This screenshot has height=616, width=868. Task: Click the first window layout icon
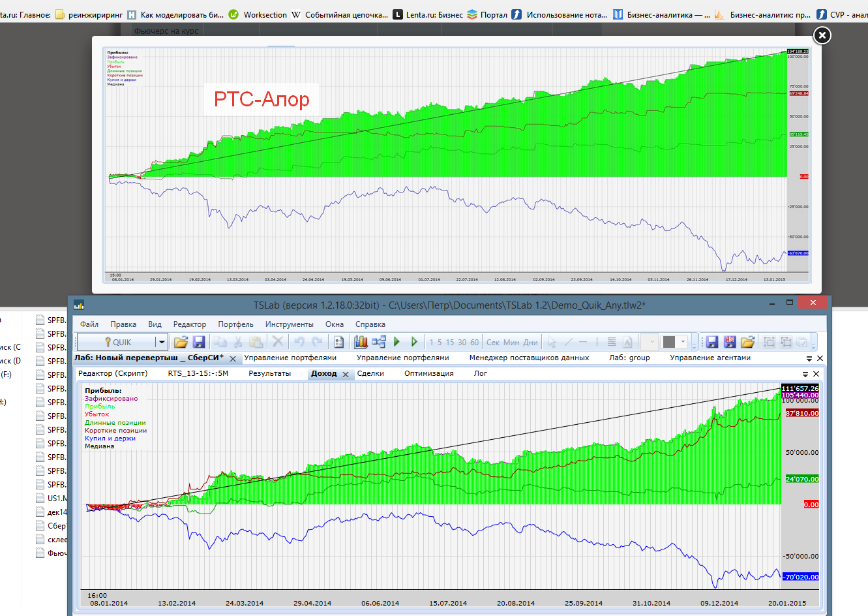coord(770,342)
